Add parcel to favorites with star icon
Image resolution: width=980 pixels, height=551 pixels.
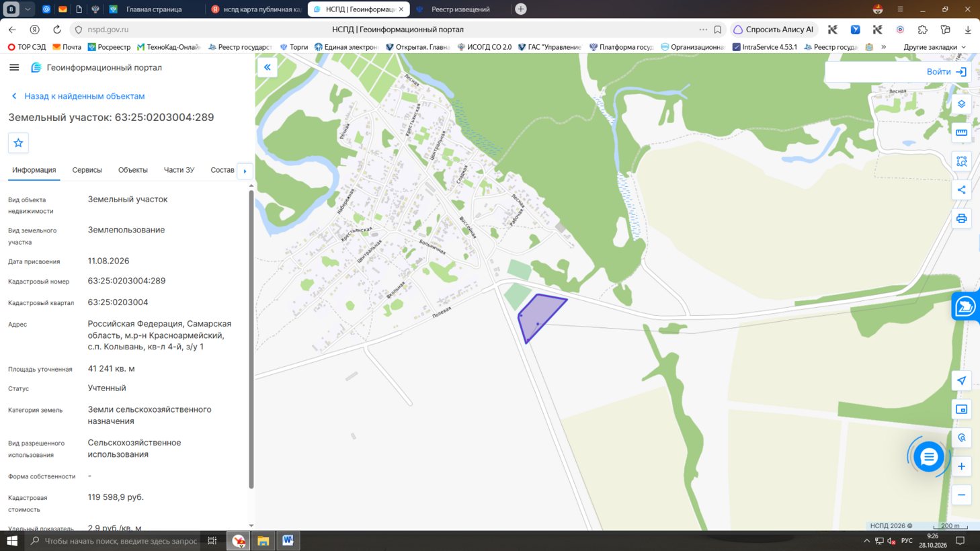pos(18,142)
